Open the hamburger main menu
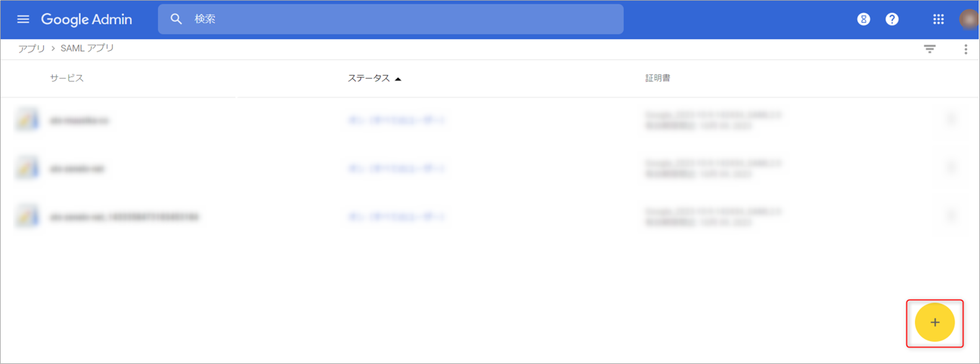Screen dimensions: 980x364 23,19
